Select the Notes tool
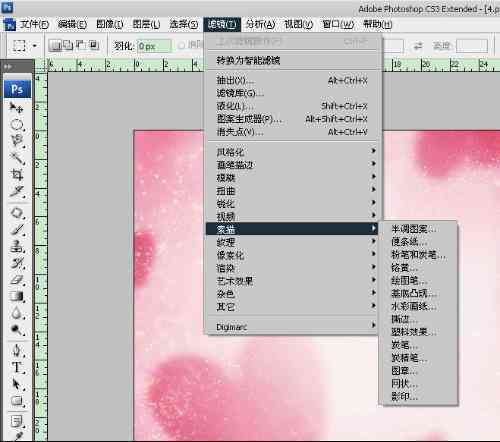Image resolution: width=500 pixels, height=442 pixels. tap(17, 421)
